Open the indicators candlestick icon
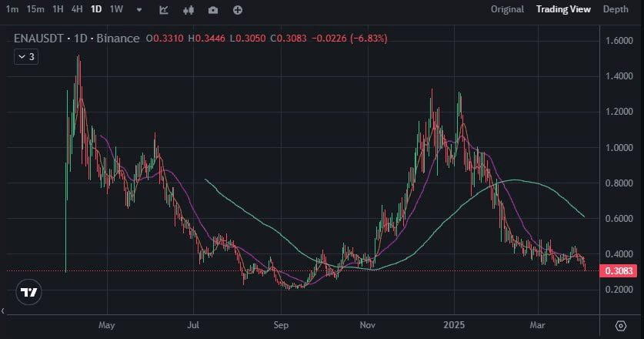 pyautogui.click(x=189, y=10)
